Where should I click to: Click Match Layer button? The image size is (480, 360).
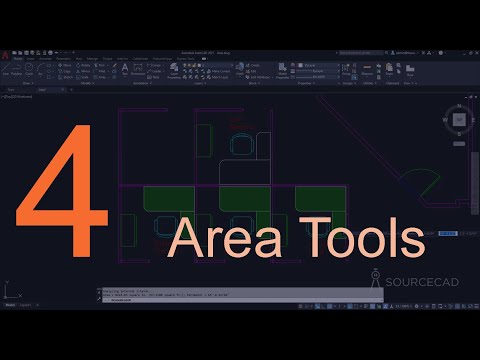(218, 77)
